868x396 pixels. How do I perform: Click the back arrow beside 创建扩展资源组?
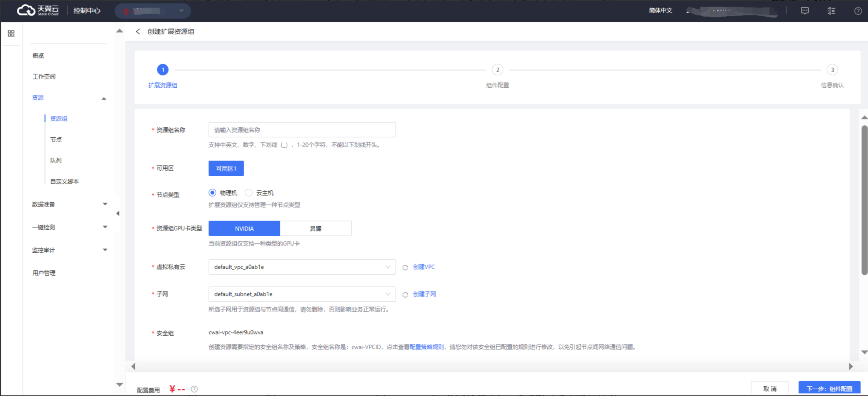[137, 32]
